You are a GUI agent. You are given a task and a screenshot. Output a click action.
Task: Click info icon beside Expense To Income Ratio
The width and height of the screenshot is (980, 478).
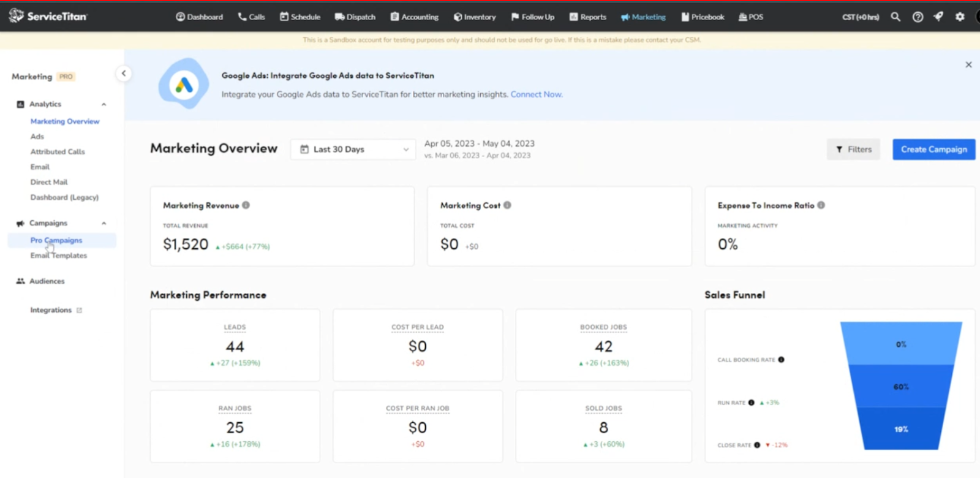[x=821, y=205]
